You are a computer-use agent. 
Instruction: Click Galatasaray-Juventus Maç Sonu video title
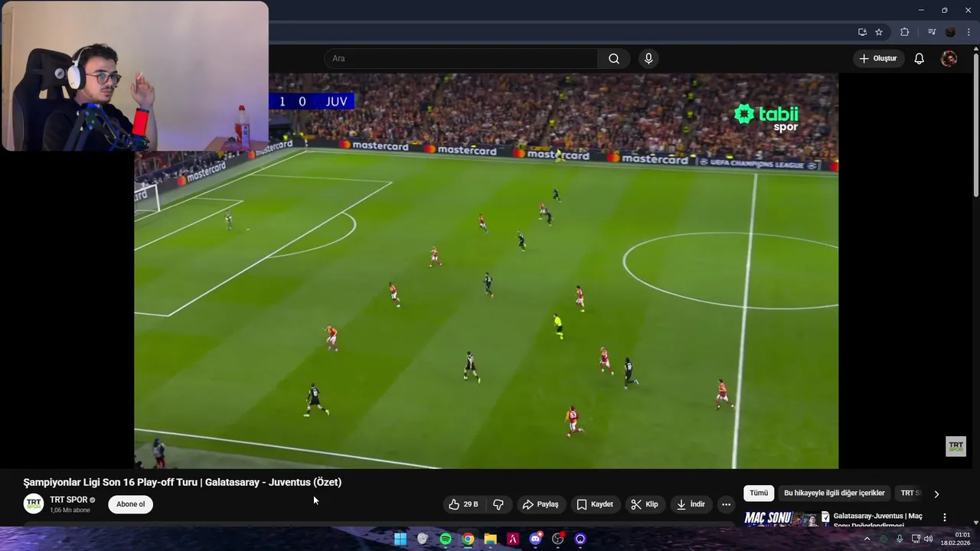pos(877,519)
